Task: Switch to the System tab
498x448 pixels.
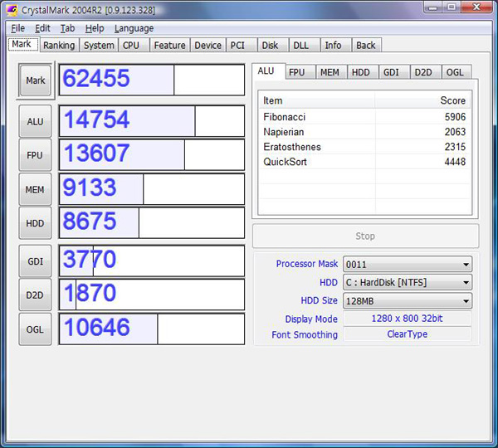Action: pyautogui.click(x=99, y=45)
